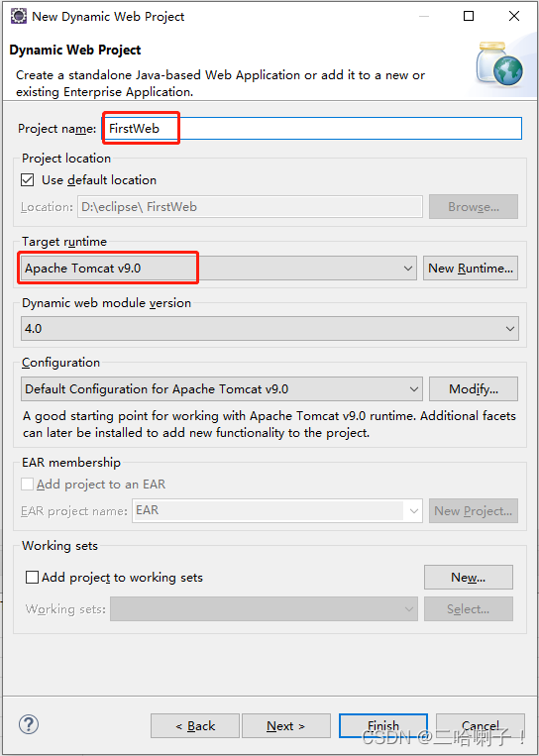Click Next to continue wizard
Screen dimensions: 539x756
[x=286, y=726]
